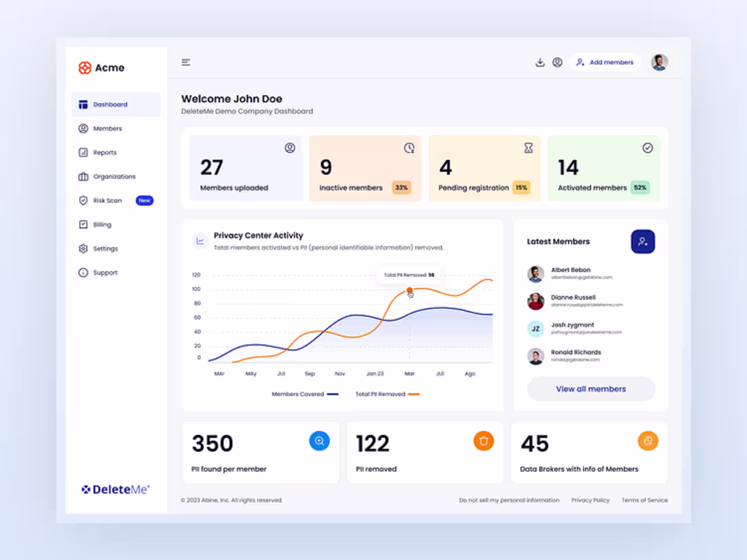Click the Privacy Policy link

click(x=590, y=500)
